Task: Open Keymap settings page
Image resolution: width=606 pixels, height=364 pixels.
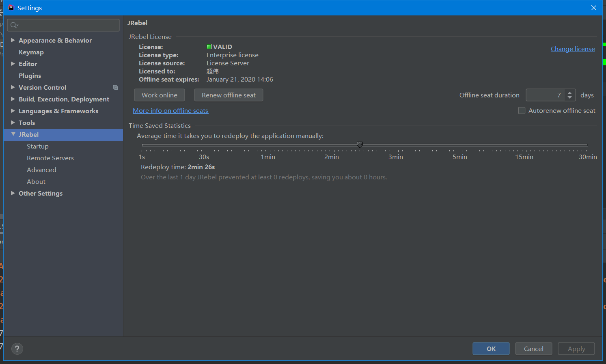Action: click(x=31, y=52)
